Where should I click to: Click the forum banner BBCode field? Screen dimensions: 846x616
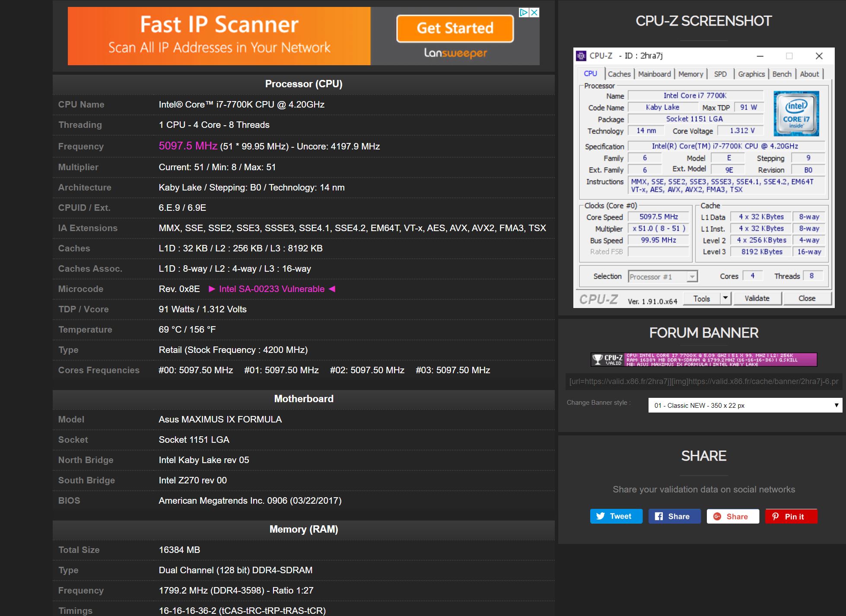click(x=704, y=381)
